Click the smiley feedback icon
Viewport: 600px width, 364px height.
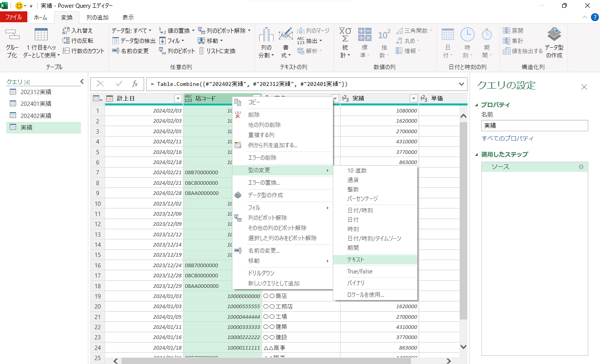click(x=19, y=6)
